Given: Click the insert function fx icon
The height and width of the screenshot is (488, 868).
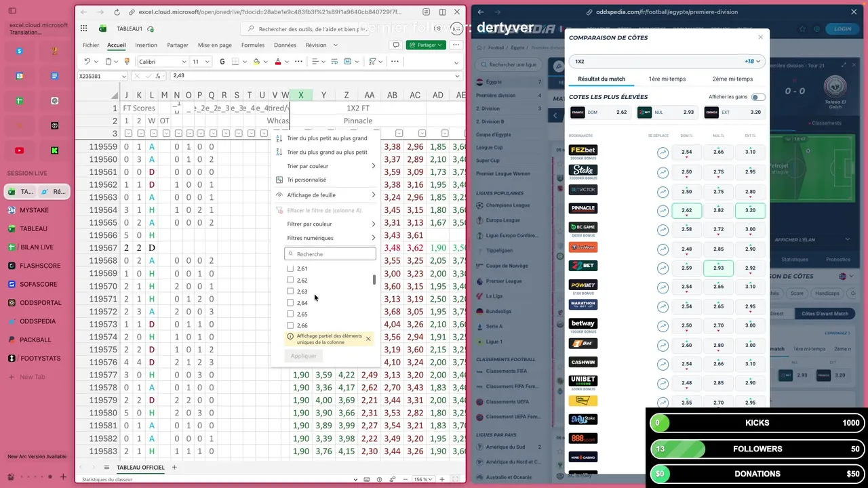Looking at the screenshot, I should (x=158, y=76).
